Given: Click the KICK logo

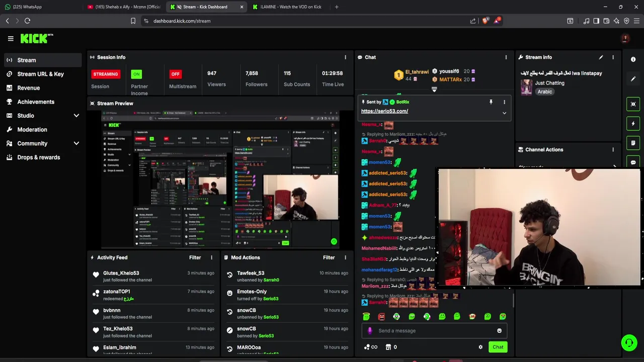Looking at the screenshot, I should point(37,38).
